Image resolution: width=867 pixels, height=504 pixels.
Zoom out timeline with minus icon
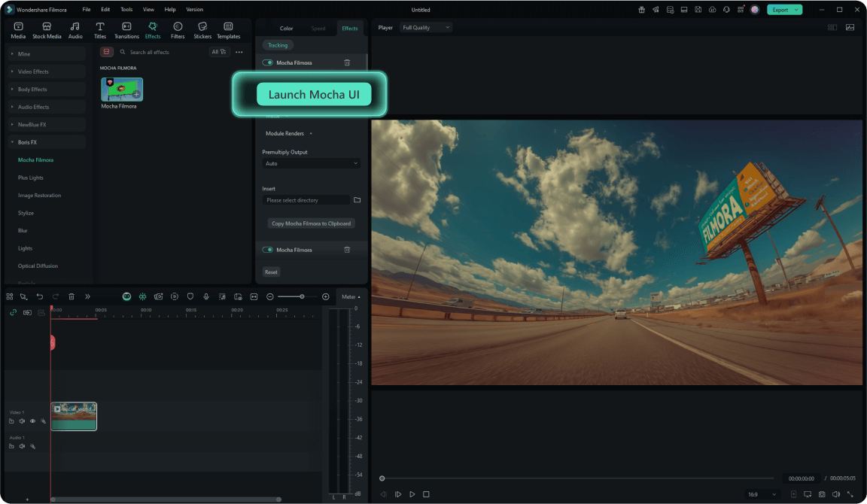(x=270, y=297)
